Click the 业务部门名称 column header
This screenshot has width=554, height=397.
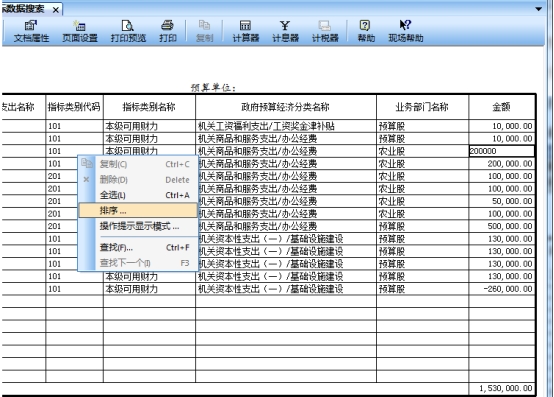click(422, 107)
